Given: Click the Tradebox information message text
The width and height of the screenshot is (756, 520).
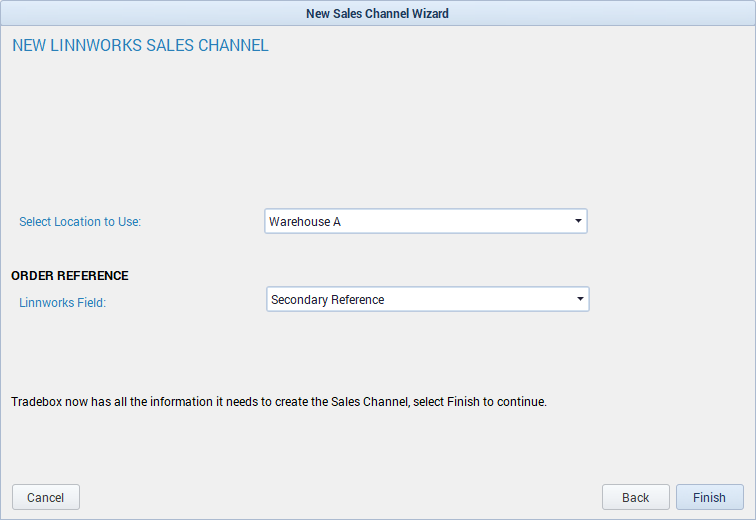Looking at the screenshot, I should point(279,402).
